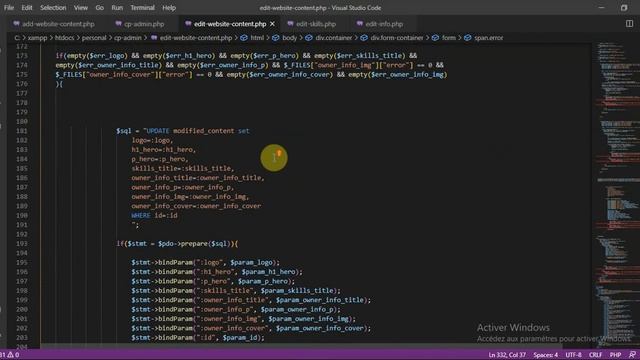Viewport: 640px width, 360px height.
Task: Select span.error in the breadcrumb
Action: (x=489, y=38)
